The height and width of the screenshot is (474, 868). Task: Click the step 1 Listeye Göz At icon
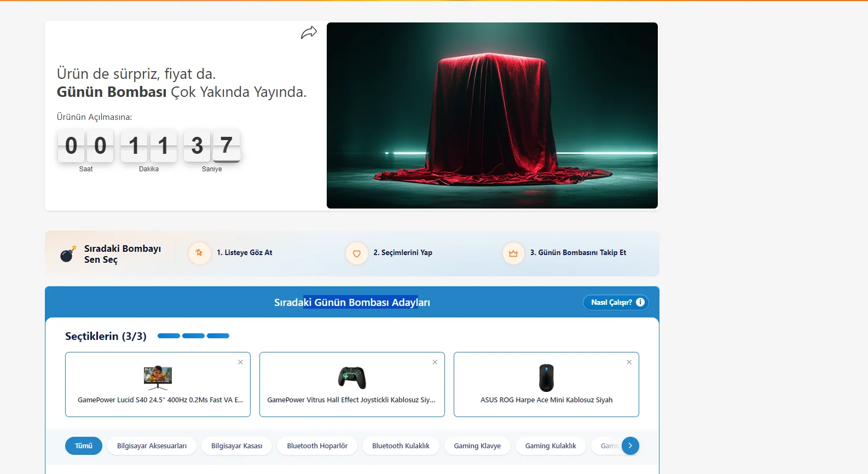(199, 253)
